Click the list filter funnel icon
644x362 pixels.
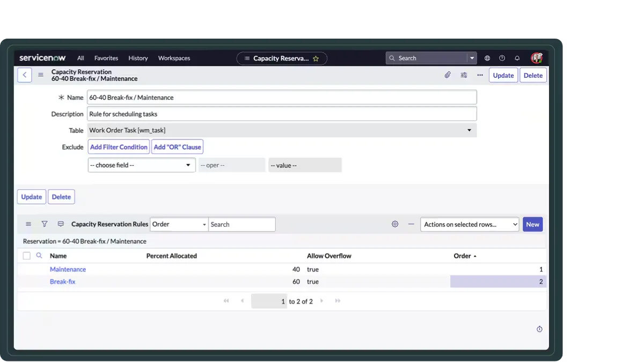tap(45, 224)
